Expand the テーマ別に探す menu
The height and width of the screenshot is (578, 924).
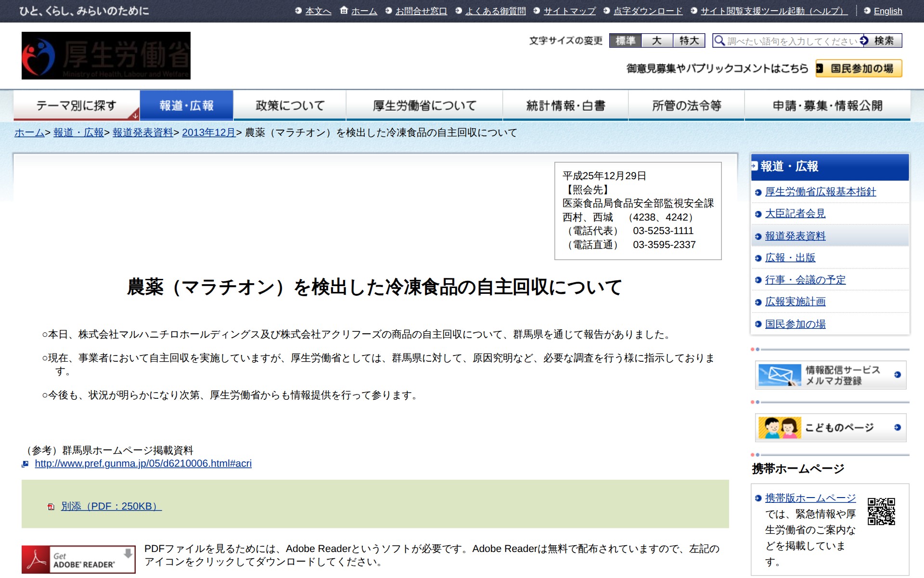point(77,105)
